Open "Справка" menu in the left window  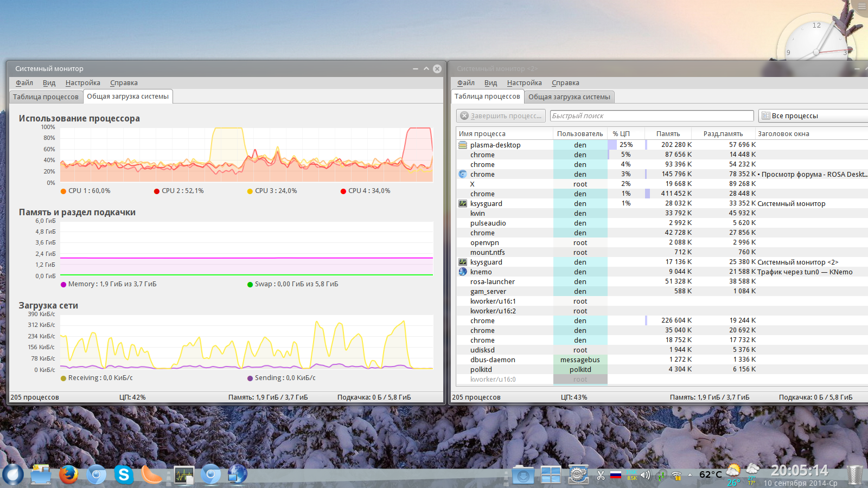click(124, 83)
